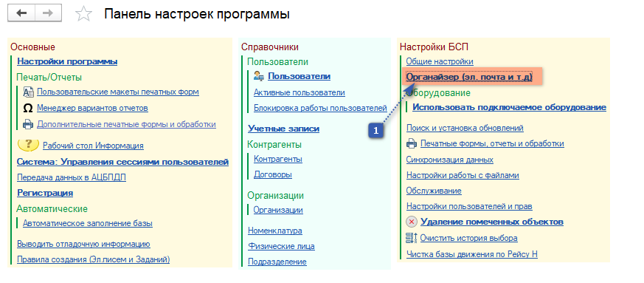Viewport: 644px width, 283px height.
Task: Click the users icon beside Пользователи
Action: tap(259, 76)
